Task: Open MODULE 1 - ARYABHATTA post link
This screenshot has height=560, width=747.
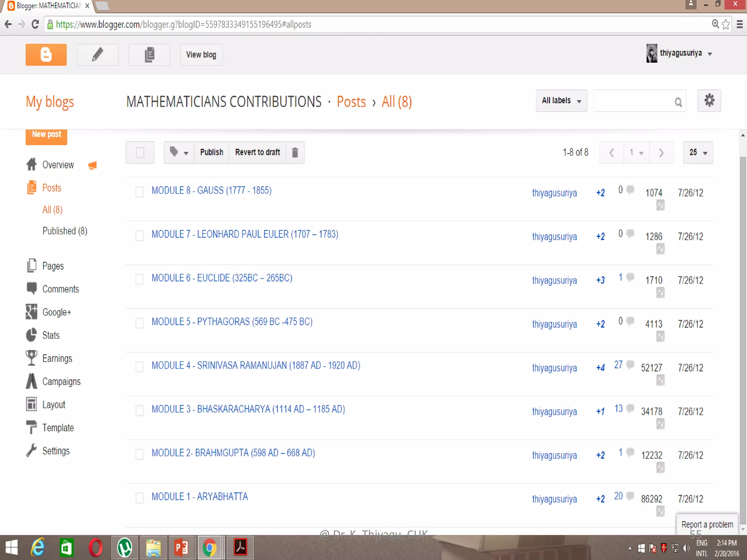Action: pyautogui.click(x=200, y=497)
